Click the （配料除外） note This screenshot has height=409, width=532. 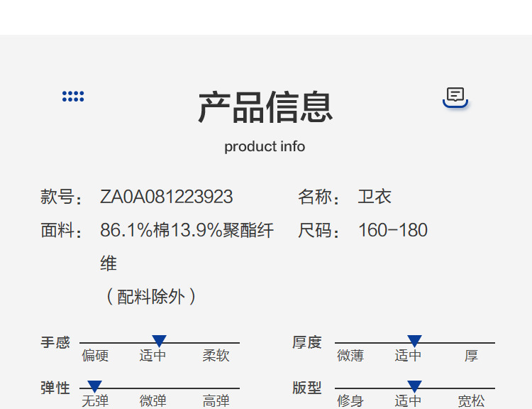tap(150, 296)
